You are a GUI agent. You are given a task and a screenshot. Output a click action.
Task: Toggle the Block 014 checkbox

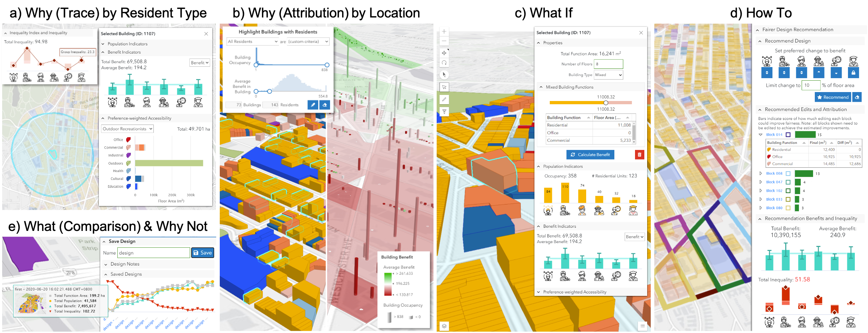click(788, 135)
